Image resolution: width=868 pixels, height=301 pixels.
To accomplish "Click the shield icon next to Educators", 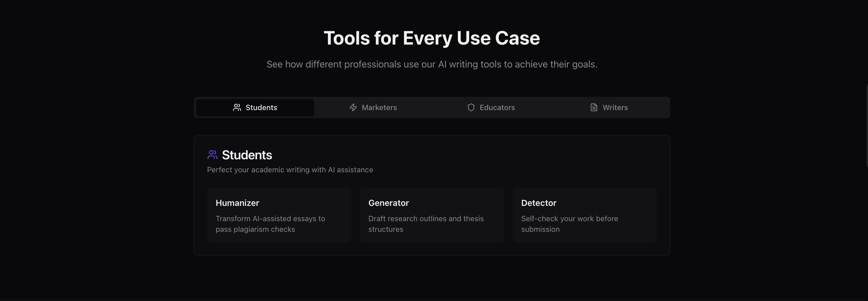I will pyautogui.click(x=471, y=107).
